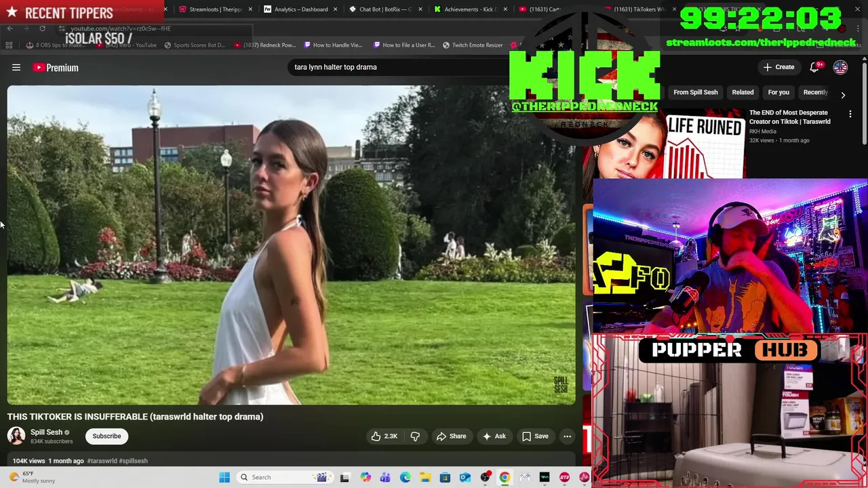This screenshot has width=868, height=488.
Task: Open the account avatar menu
Action: [840, 67]
